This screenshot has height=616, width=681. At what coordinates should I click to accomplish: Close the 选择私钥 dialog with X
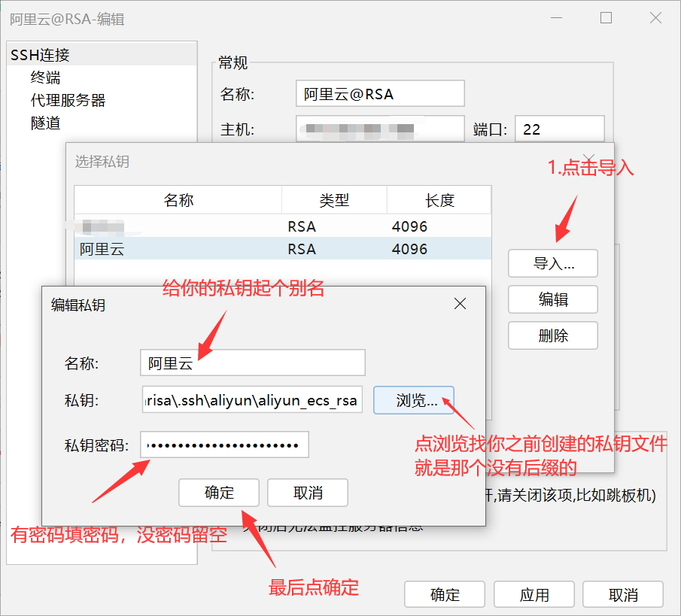click(589, 158)
